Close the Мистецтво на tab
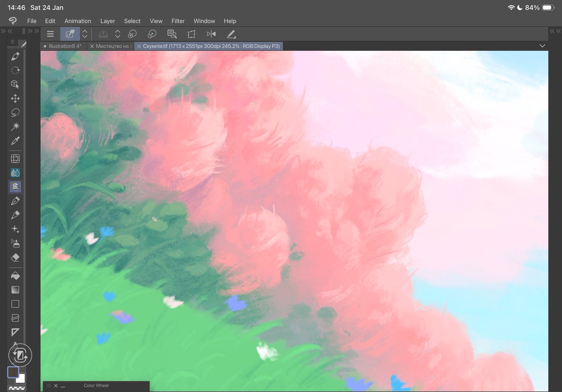This screenshot has width=562, height=392. pos(92,46)
